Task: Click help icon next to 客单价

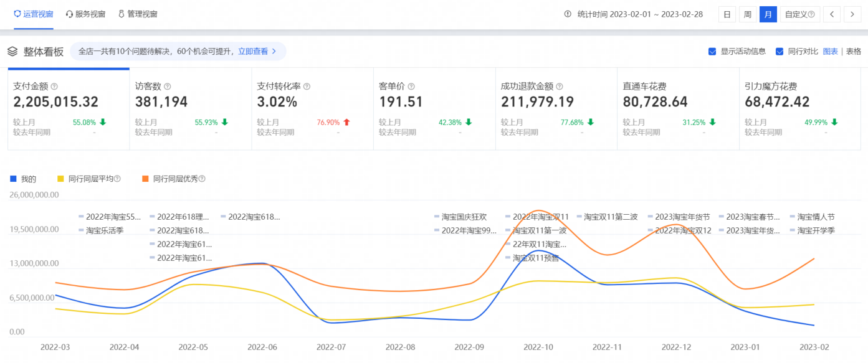Action: click(x=411, y=87)
